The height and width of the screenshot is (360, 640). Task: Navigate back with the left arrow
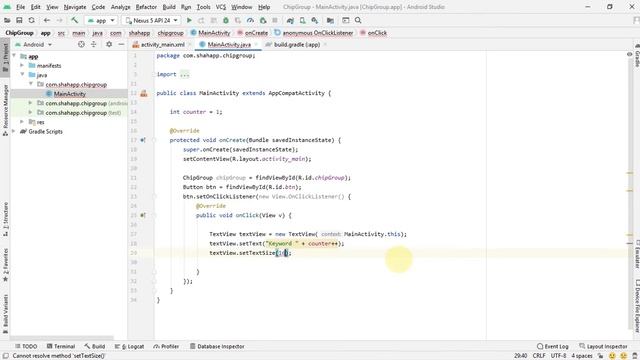(x=47, y=20)
